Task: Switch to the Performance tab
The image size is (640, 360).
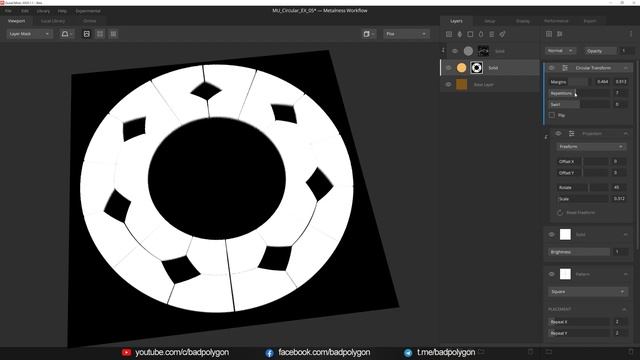Action: pos(556,21)
